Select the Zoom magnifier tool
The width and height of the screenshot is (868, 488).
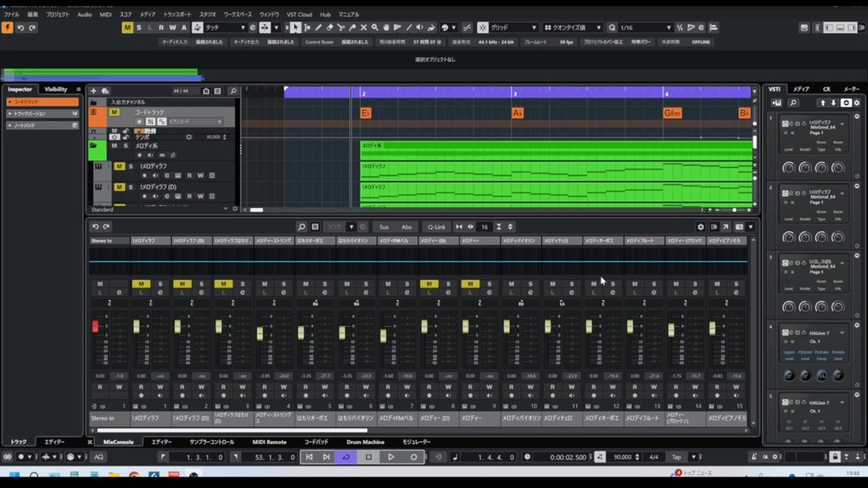pyautogui.click(x=375, y=27)
